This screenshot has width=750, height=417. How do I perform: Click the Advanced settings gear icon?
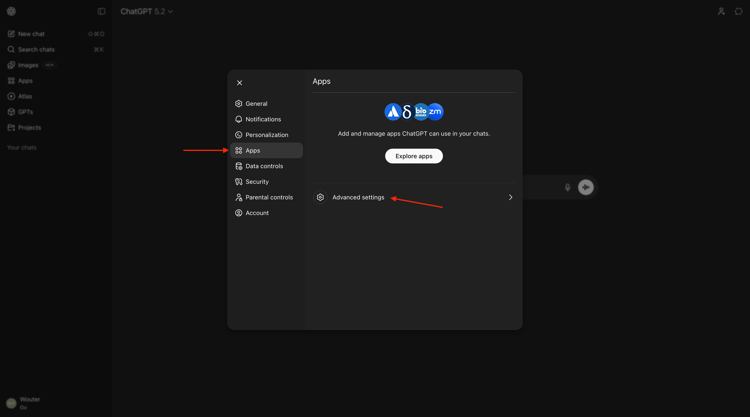(x=320, y=198)
